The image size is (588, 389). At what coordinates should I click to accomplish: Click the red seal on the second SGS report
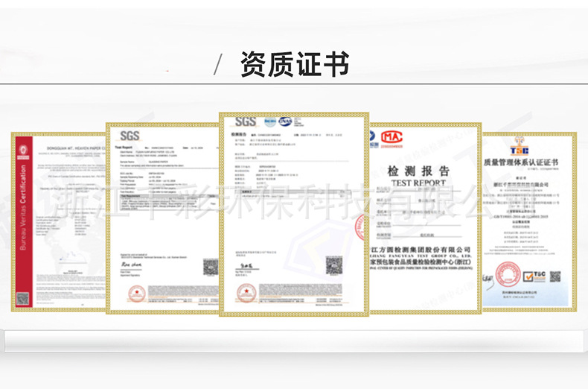pos(136,294)
